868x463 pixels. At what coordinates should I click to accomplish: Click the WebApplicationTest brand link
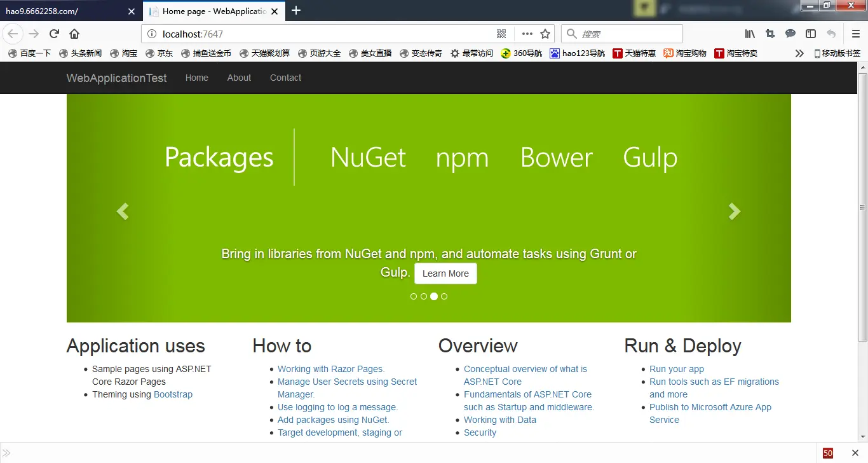tap(117, 78)
